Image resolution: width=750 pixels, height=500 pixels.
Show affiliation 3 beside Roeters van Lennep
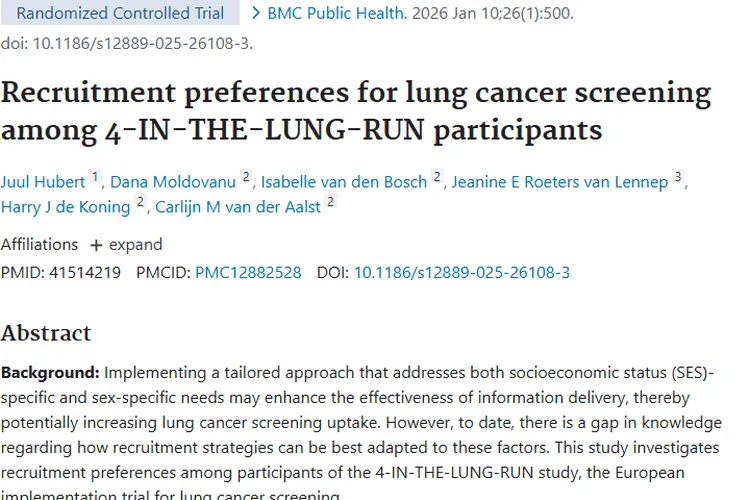678,178
